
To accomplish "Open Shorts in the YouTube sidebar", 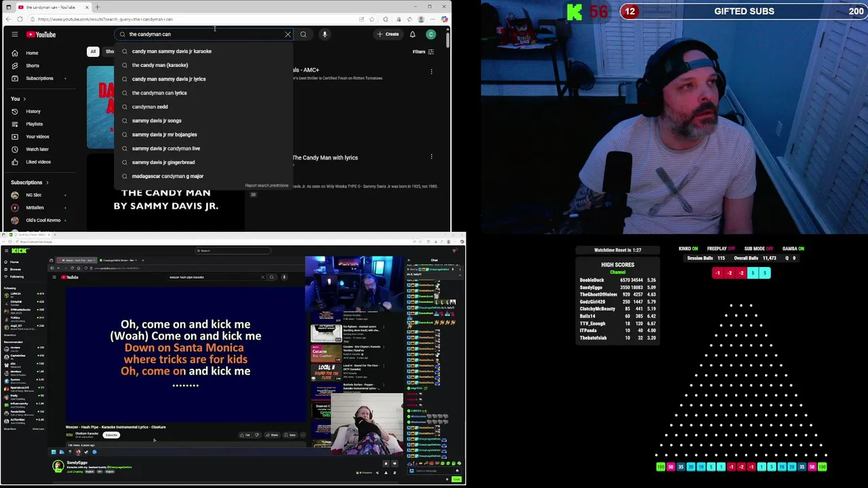I will click(33, 66).
